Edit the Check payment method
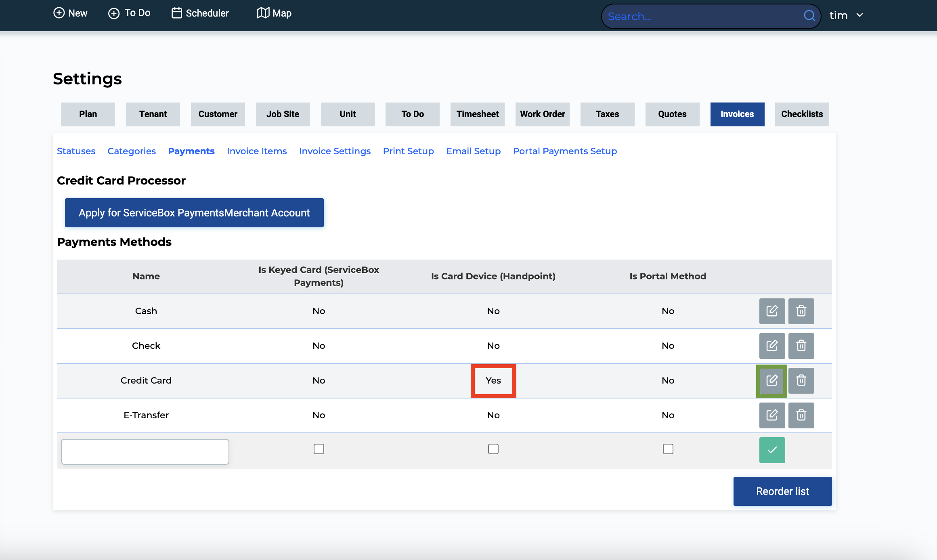Screen dimensions: 937x560 771,346
